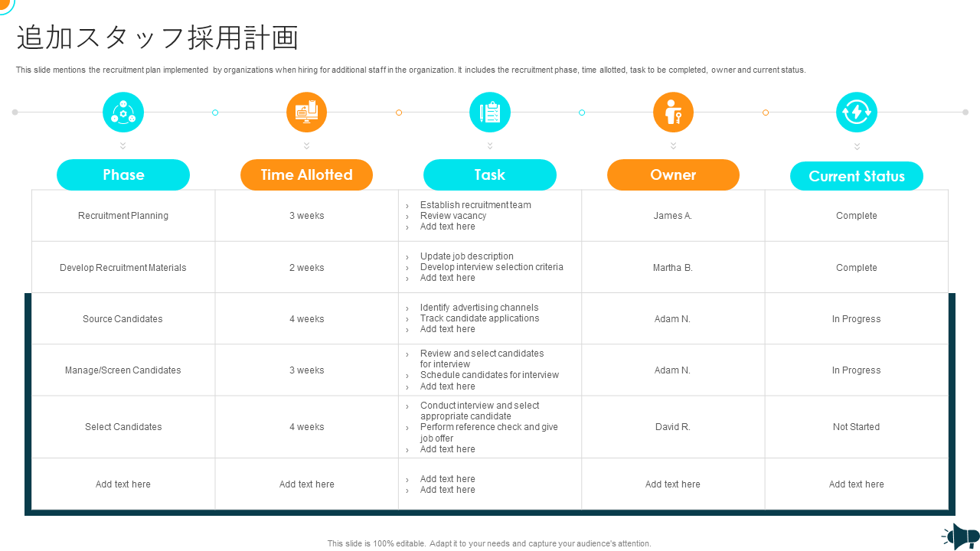
Task: Click the chevron below the Time Allotted icon
Action: (306, 145)
